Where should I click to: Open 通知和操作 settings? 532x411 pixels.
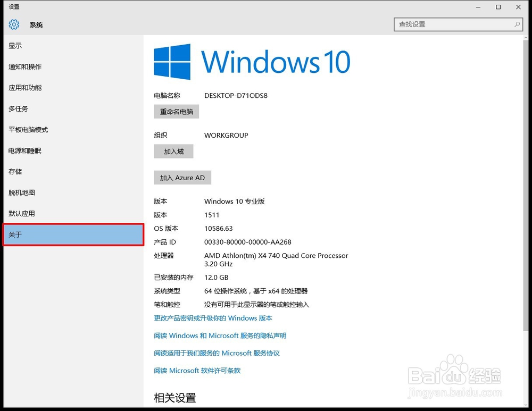coord(73,67)
